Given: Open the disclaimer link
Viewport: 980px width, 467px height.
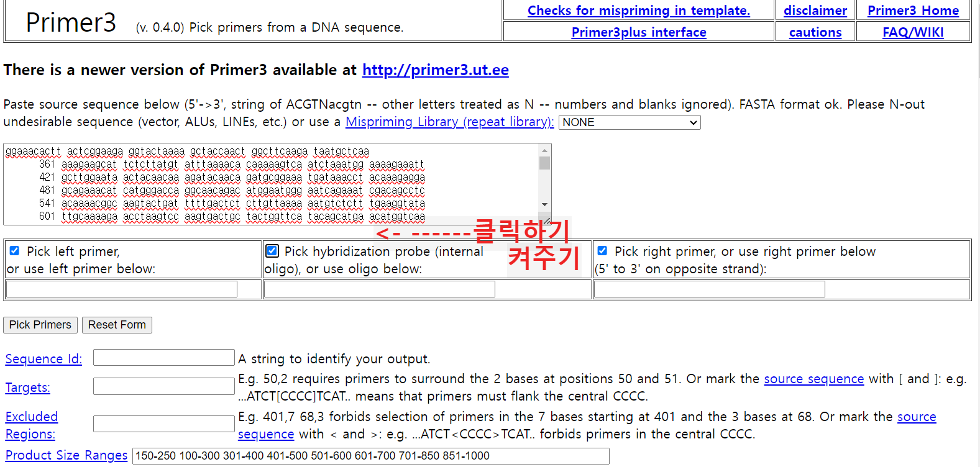Looking at the screenshot, I should 815,11.
